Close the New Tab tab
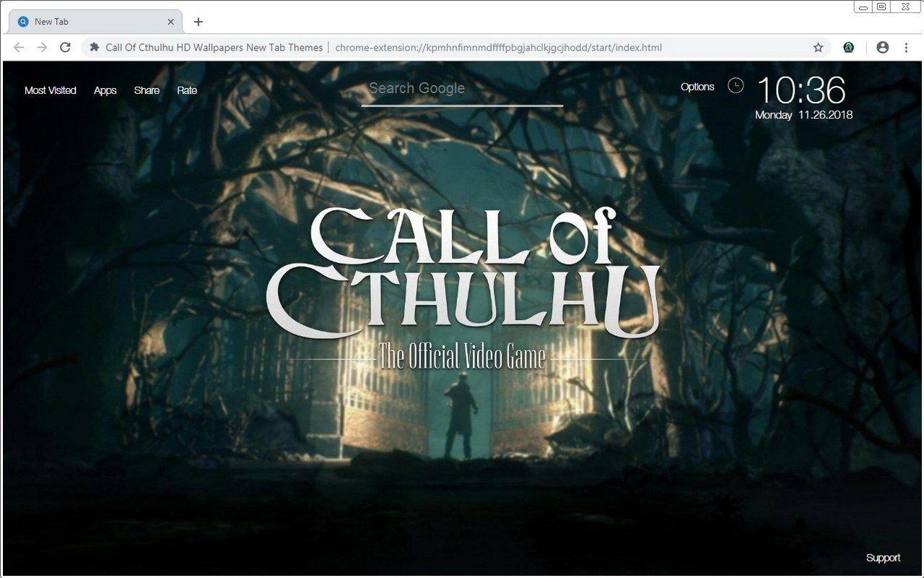This screenshot has width=924, height=578. [x=171, y=22]
